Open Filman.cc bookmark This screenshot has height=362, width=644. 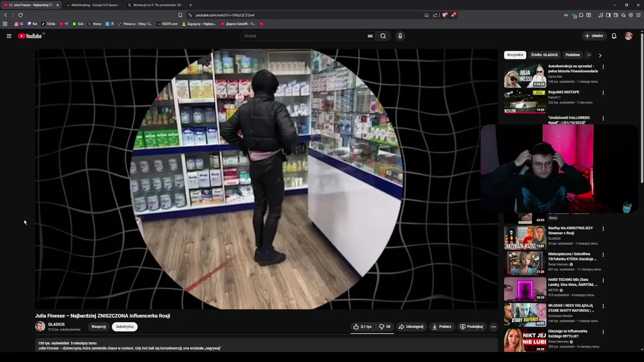pyautogui.click(x=134, y=24)
